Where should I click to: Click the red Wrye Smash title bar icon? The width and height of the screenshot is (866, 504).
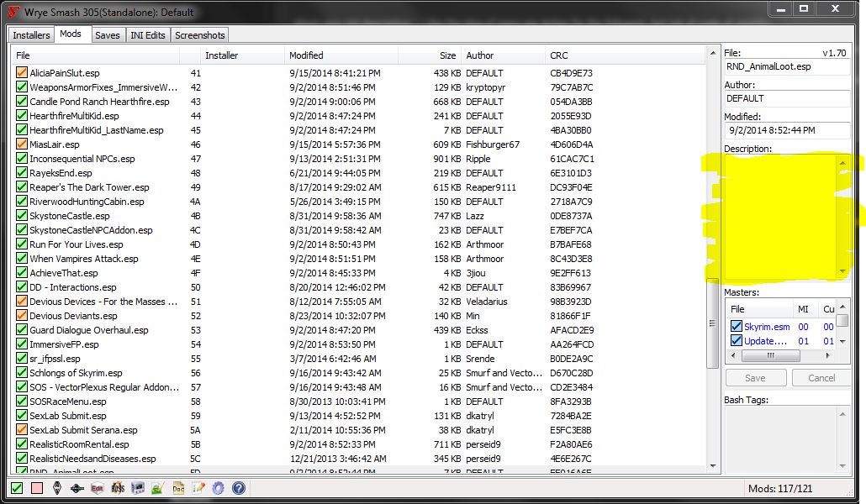13,12
